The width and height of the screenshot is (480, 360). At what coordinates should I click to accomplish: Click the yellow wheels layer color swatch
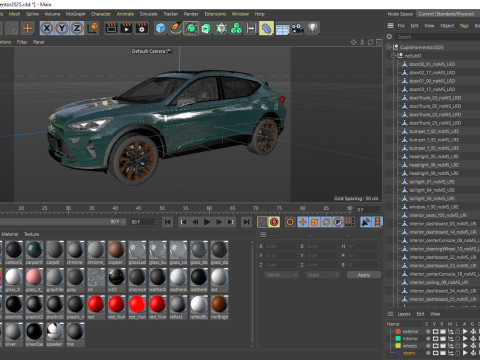pyautogui.click(x=398, y=346)
